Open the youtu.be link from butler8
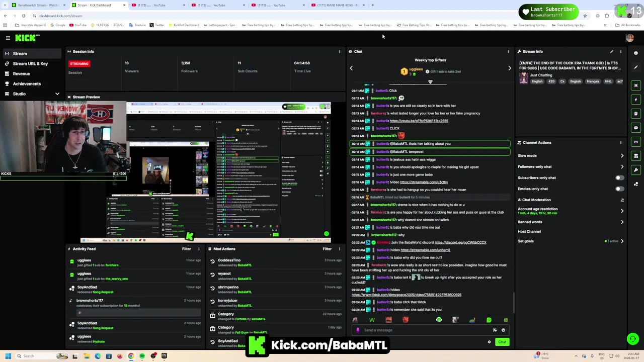Image resolution: width=644 pixels, height=362 pixels. click(x=419, y=121)
